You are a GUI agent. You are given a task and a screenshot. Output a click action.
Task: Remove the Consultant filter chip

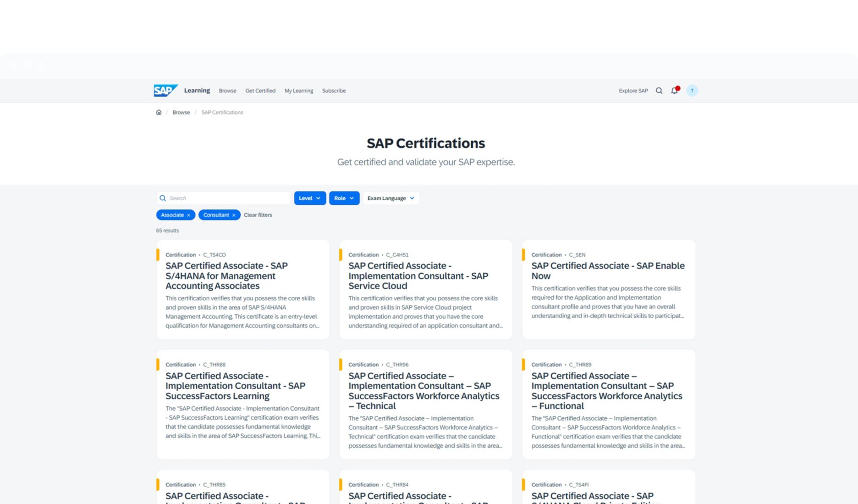click(x=234, y=215)
